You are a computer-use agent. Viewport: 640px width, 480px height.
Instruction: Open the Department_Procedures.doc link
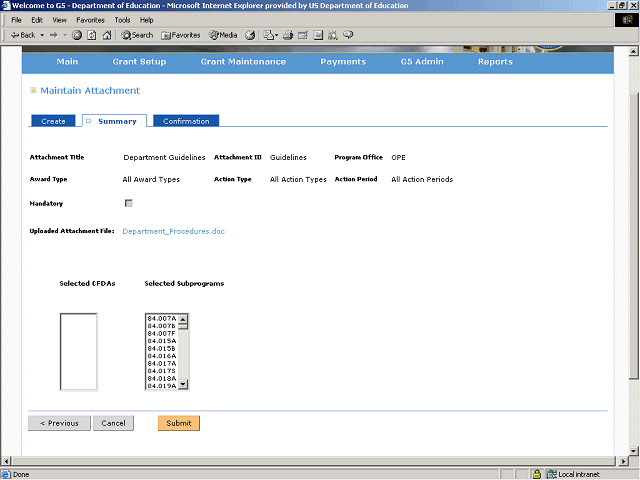173,231
